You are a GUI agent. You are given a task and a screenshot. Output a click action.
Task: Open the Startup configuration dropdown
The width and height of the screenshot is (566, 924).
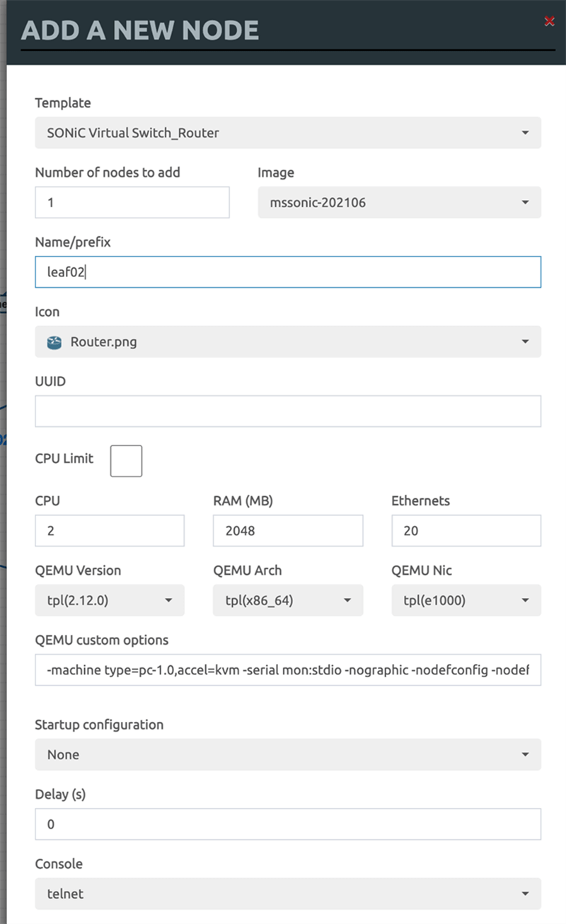[287, 755]
